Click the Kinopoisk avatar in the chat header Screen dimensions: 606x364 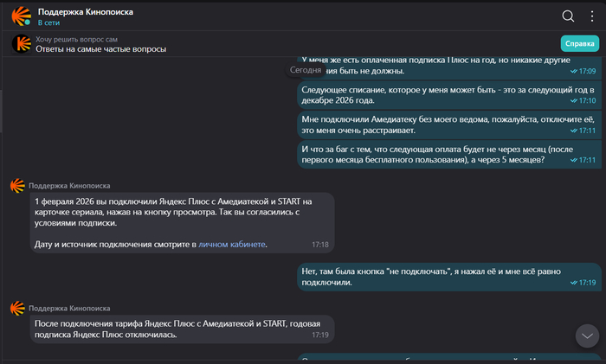tap(19, 16)
